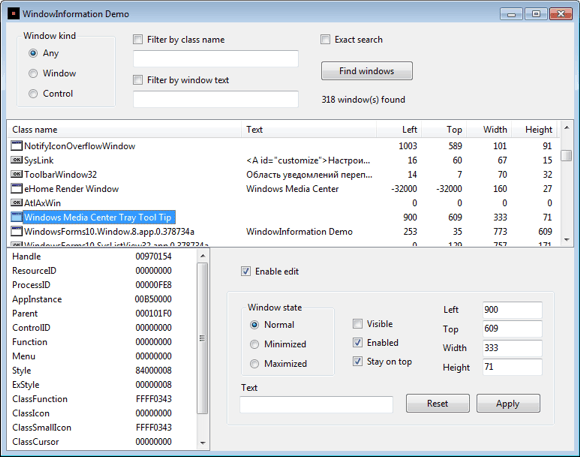Viewport: 580px width, 457px height.
Task: Click the Left value field showing 900
Action: tap(512, 310)
